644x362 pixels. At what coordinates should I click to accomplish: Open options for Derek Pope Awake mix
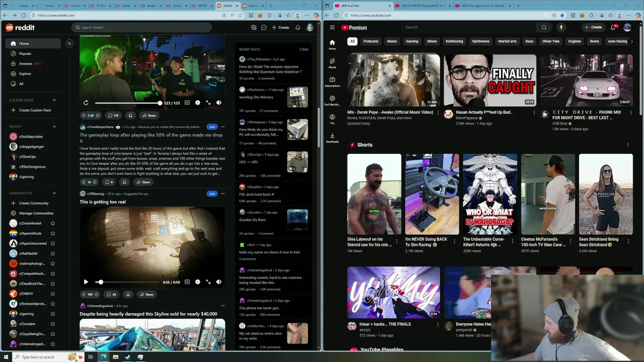click(438, 113)
